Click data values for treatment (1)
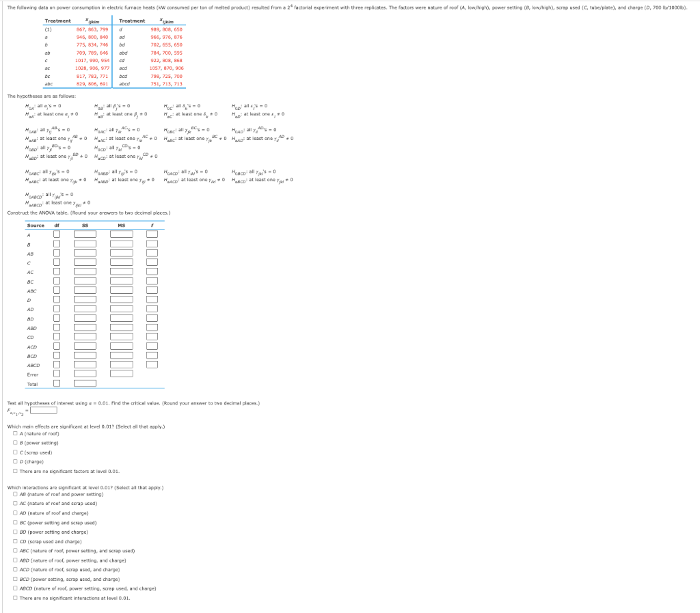This screenshot has height=613, width=700. pos(92,29)
